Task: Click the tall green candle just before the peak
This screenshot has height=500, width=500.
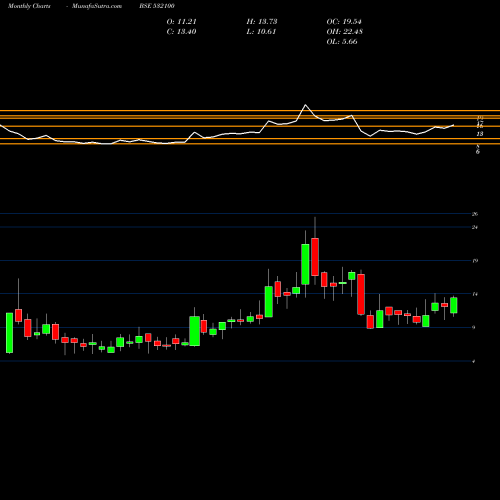Action: (305, 264)
